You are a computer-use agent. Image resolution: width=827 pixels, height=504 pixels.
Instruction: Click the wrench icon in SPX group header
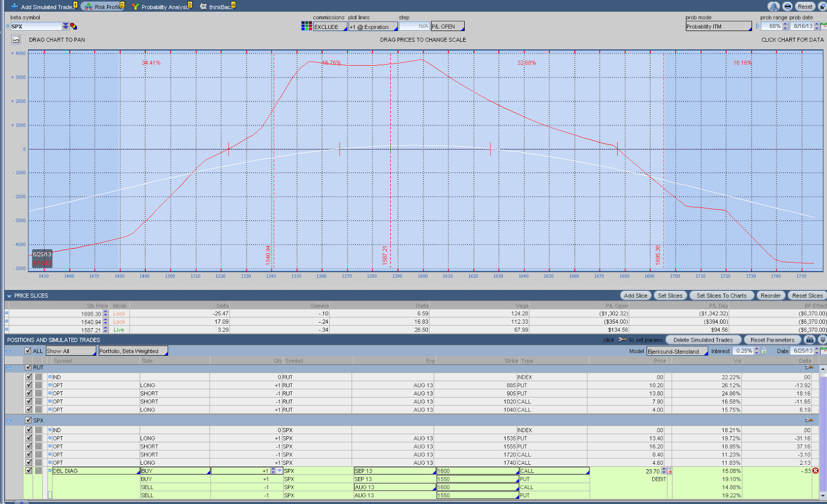click(809, 420)
